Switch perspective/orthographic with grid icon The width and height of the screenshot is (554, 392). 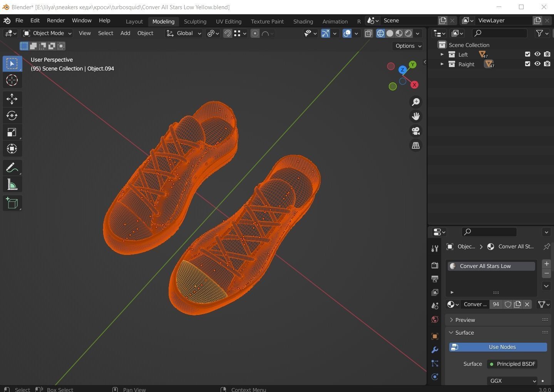tap(416, 146)
